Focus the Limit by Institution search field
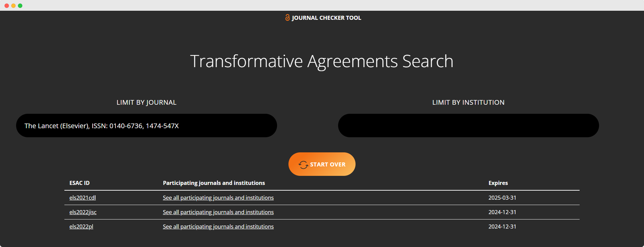Screen dimensions: 644x247 click(469, 126)
